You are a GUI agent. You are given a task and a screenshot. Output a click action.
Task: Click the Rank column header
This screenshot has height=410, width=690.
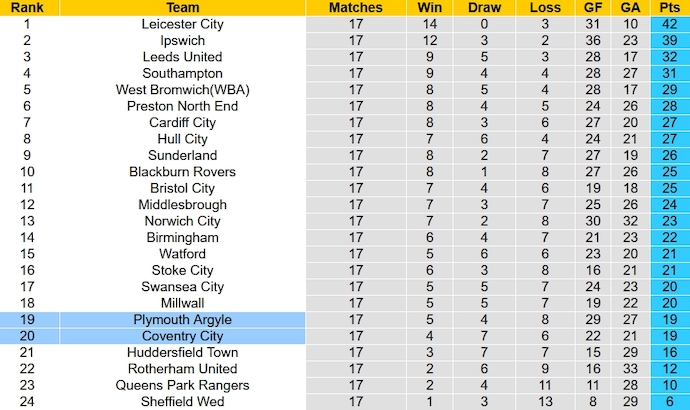[x=27, y=8]
